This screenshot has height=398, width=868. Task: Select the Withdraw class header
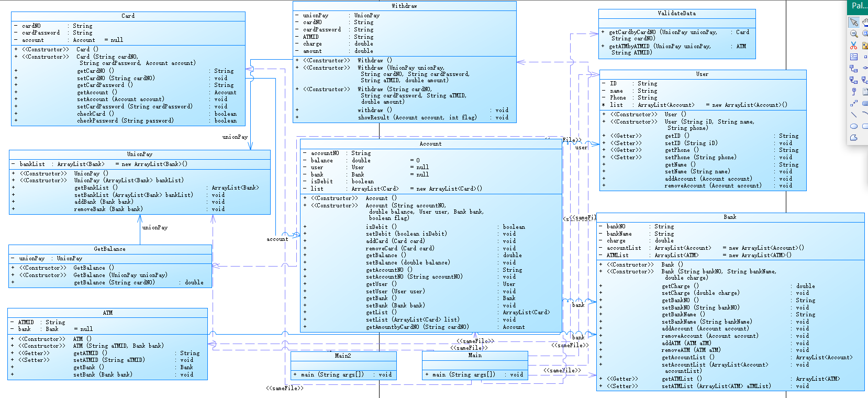tap(405, 6)
